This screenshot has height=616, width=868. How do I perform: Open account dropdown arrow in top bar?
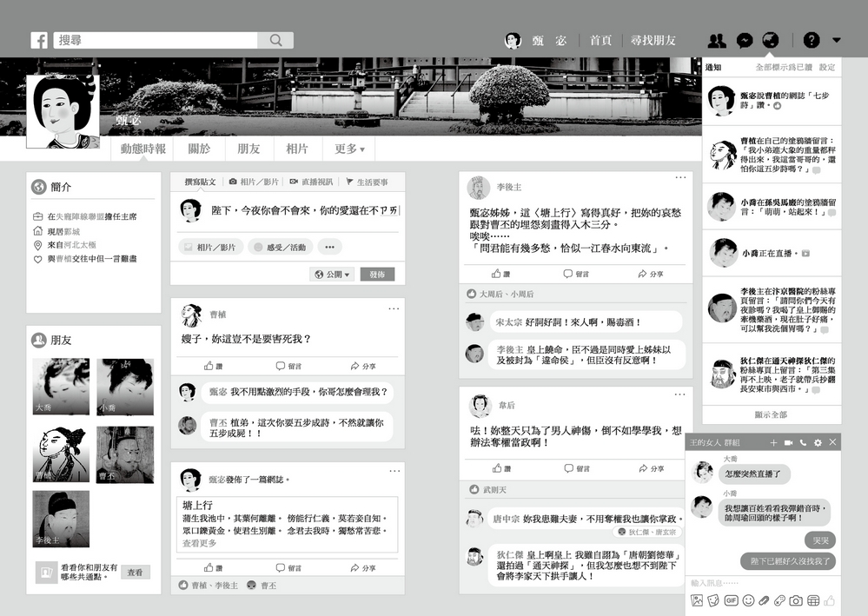[837, 40]
